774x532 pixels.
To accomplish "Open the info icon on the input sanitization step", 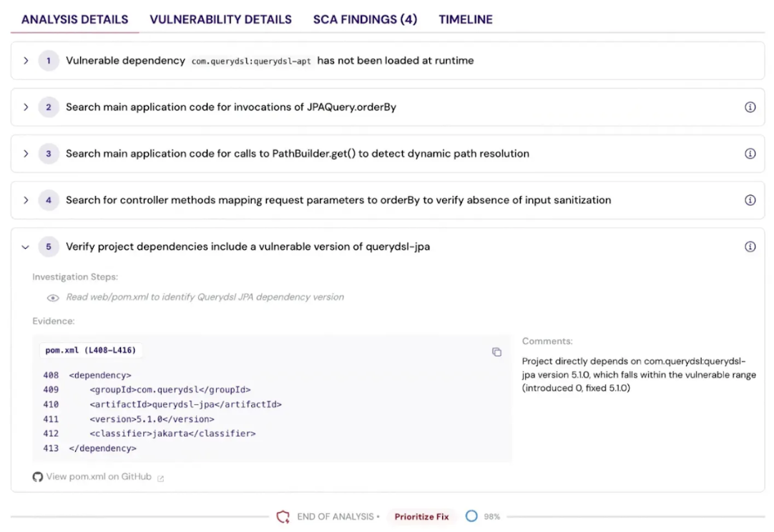I will (x=750, y=199).
